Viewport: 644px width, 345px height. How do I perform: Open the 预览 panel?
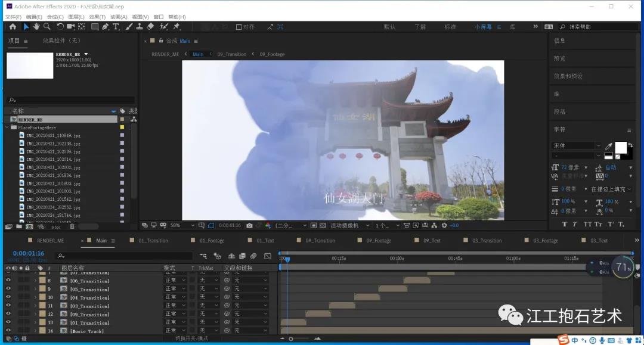tap(559, 58)
